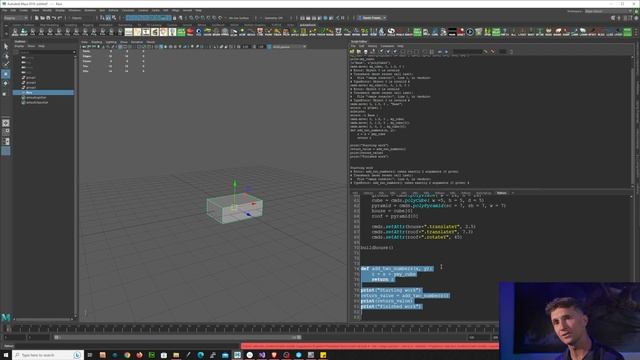Click Open Script icon in Script Editor

(352, 52)
